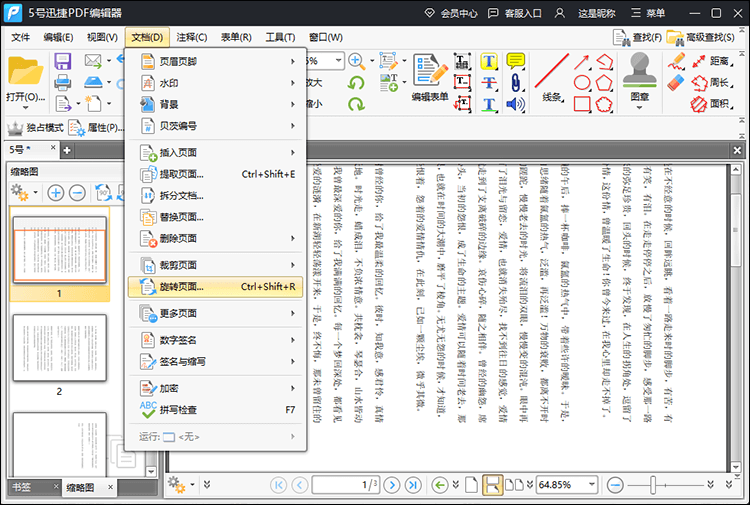
Task: Open the 表单(R) menu
Action: (236, 37)
